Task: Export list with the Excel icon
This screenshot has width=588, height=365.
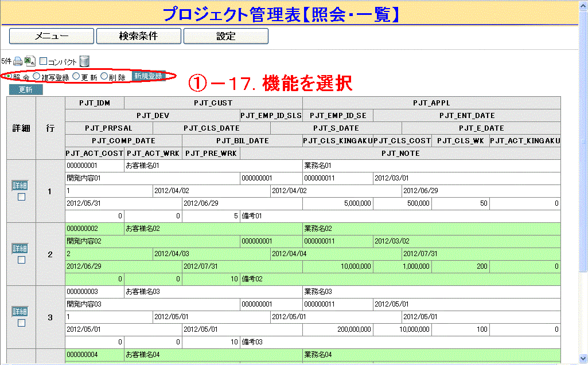Action: coord(29,61)
